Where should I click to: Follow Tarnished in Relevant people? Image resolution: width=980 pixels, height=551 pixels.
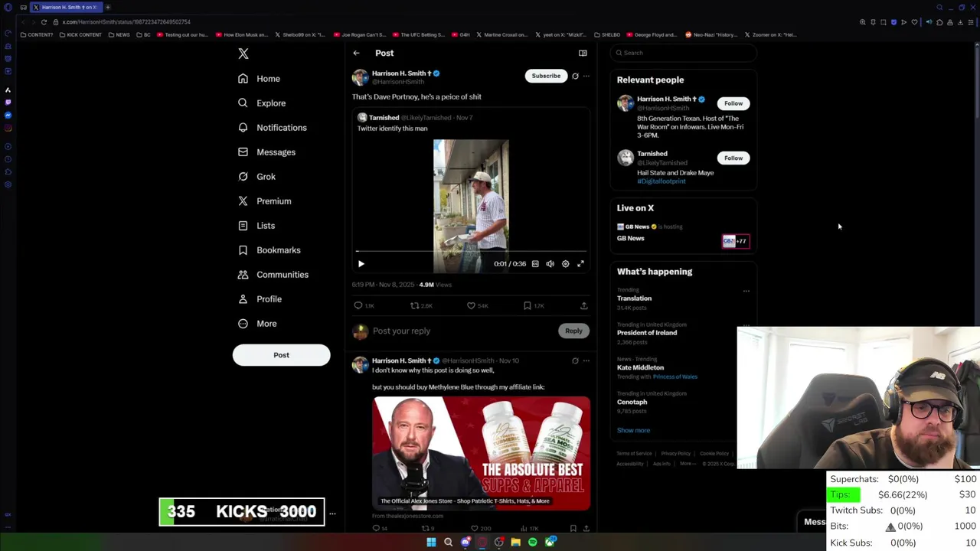[x=733, y=158]
